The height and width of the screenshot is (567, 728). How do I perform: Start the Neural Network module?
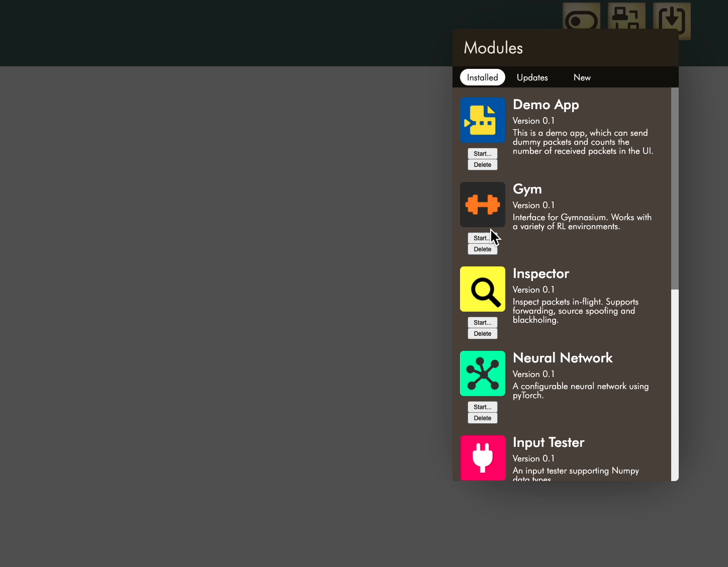482,407
